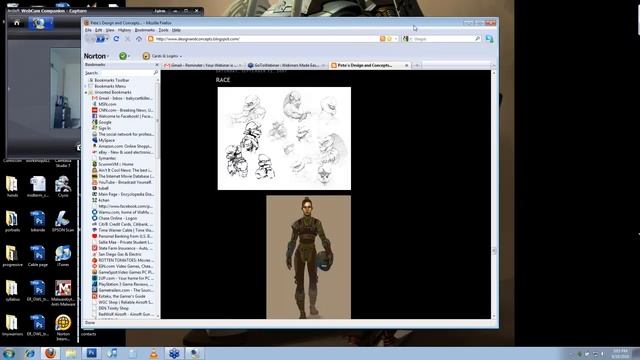The height and width of the screenshot is (360, 640).
Task: Open the Tools menu in Firefox
Action: click(x=163, y=30)
